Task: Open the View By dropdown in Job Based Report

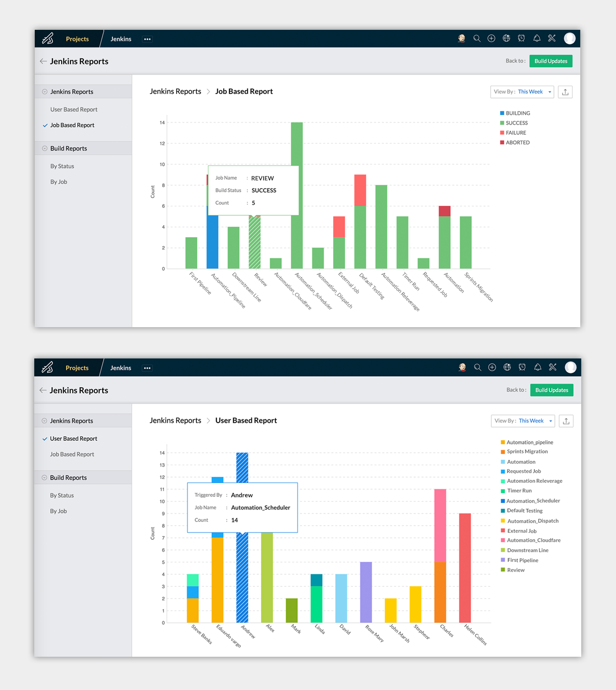Action: [522, 92]
